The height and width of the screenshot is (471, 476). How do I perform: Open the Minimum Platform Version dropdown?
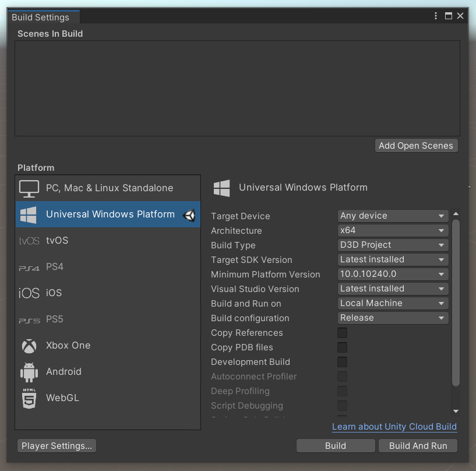point(393,274)
